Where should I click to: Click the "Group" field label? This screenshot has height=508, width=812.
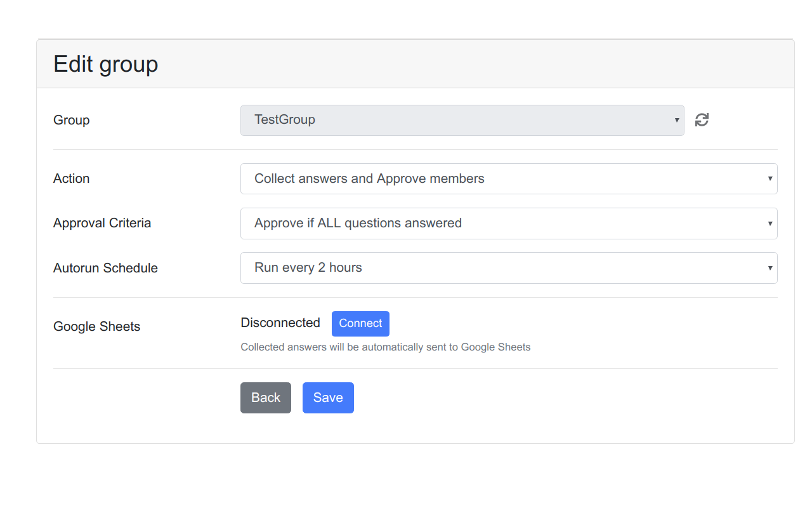(x=72, y=120)
